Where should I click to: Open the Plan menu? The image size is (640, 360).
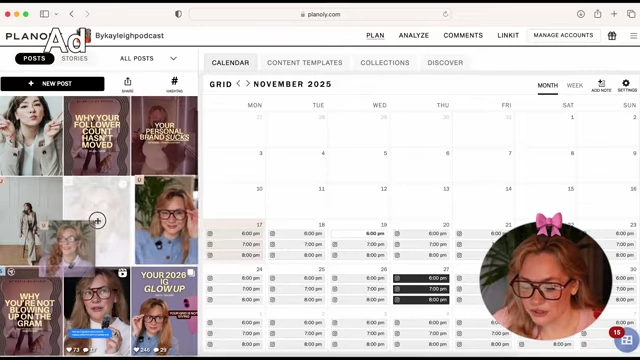pyautogui.click(x=375, y=36)
